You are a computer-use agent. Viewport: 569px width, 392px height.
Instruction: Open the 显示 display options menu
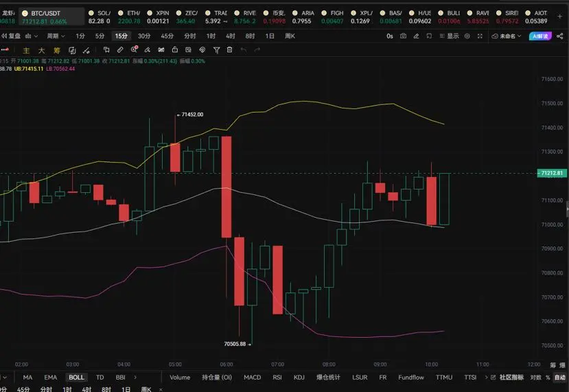click(450, 36)
